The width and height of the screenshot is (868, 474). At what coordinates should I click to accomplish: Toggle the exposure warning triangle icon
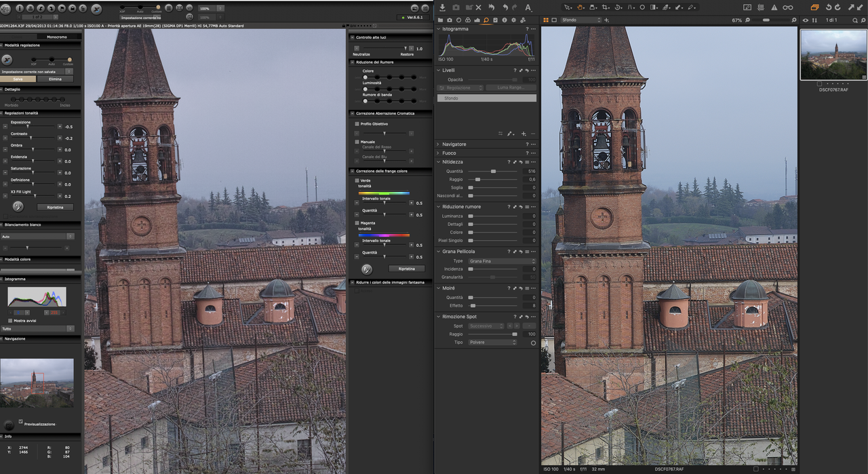point(774,7)
